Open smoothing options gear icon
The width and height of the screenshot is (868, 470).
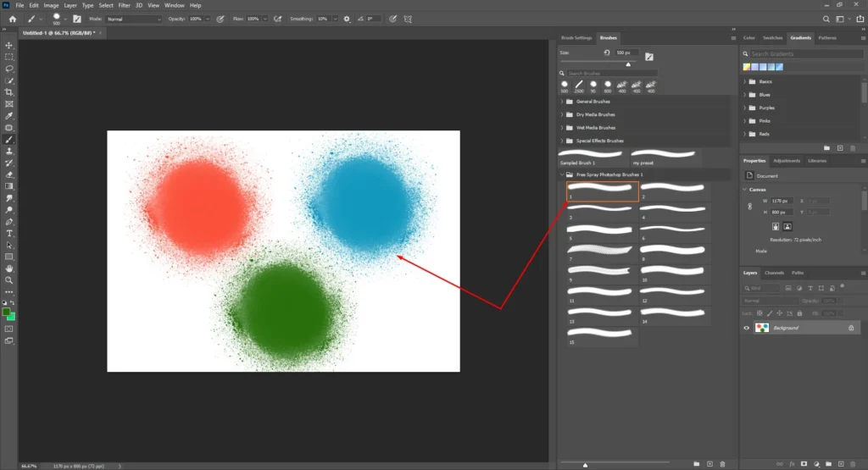coord(347,19)
